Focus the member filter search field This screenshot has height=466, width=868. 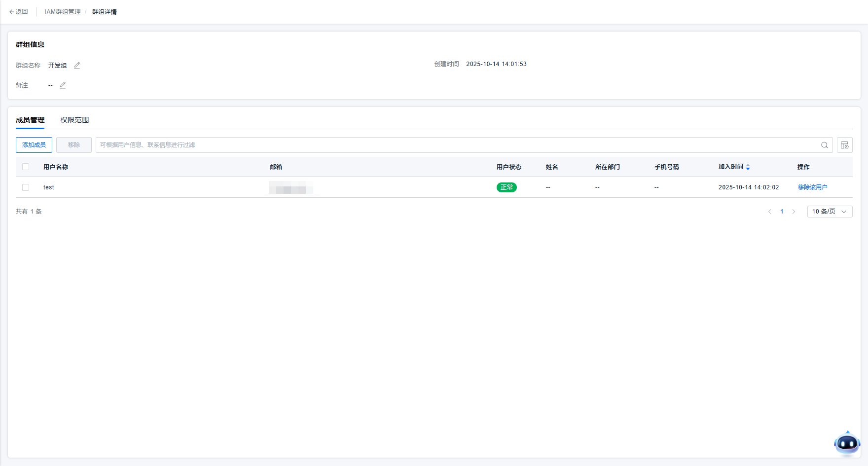[454, 145]
